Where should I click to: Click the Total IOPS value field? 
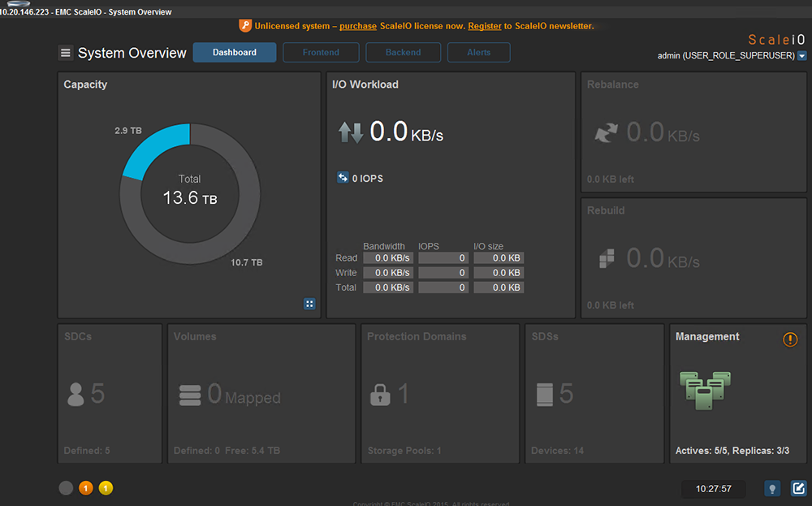[443, 288]
